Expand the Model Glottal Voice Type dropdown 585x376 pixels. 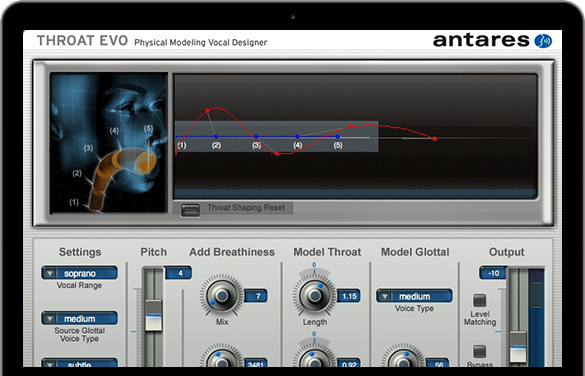pyautogui.click(x=414, y=296)
